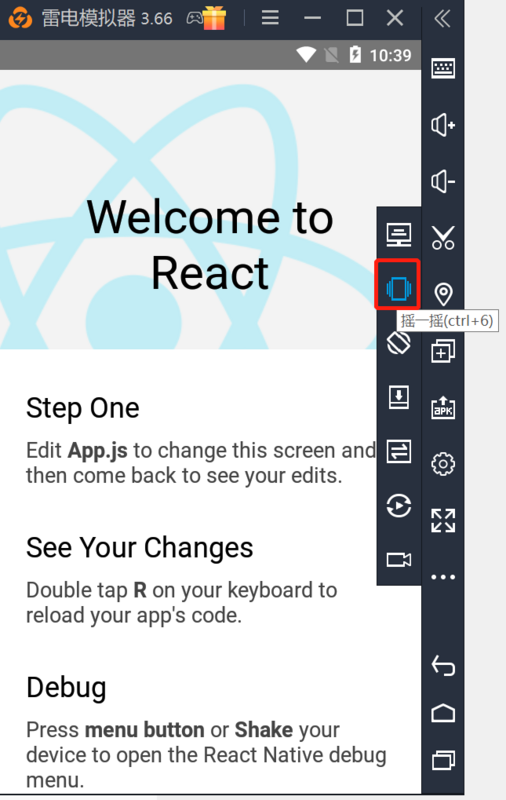
Task: Tap the Android home button
Action: point(443,713)
